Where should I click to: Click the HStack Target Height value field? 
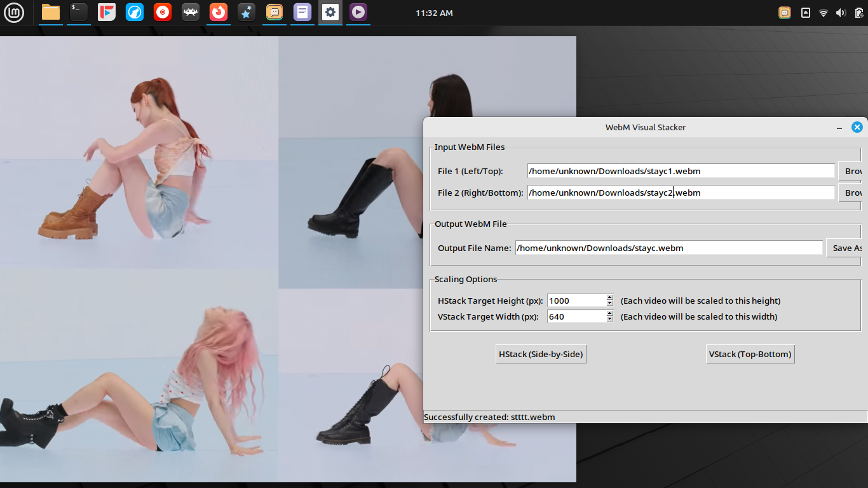click(x=576, y=301)
